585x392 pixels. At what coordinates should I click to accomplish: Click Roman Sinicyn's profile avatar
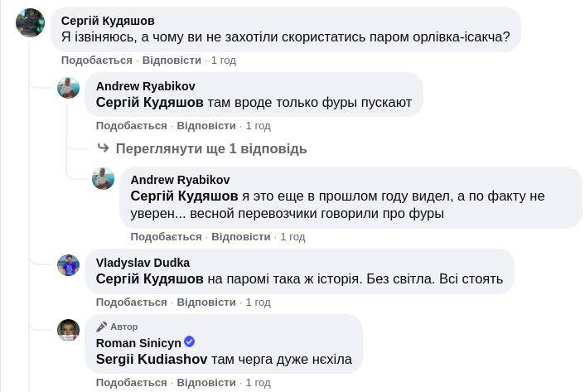pos(68,330)
